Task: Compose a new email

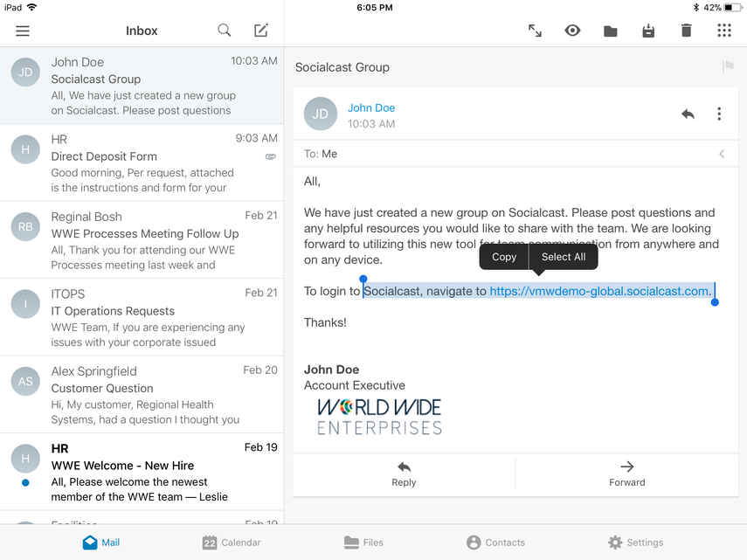Action: pos(260,31)
